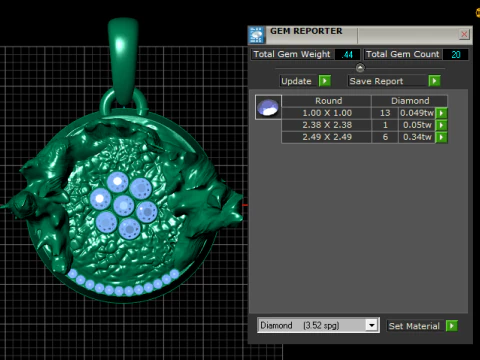Click green arrow for 2.49 X 2.49 row
This screenshot has width=480, height=360.
[x=441, y=137]
